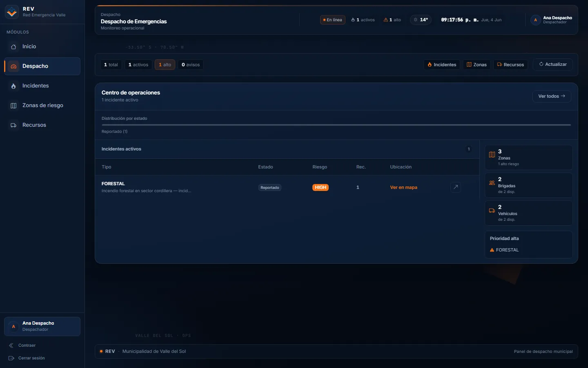Open Ana Despacho avatar in top header
The image size is (588, 368).
pyautogui.click(x=535, y=20)
